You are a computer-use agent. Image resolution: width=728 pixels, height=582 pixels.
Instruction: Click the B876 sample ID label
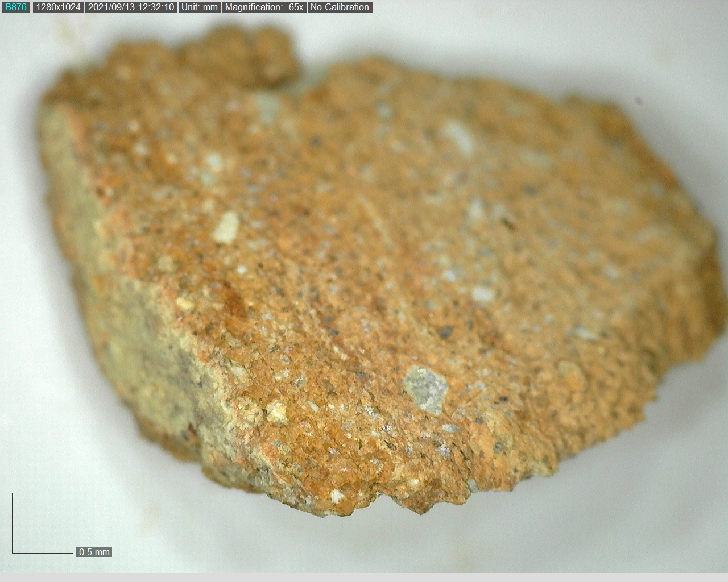tap(16, 7)
